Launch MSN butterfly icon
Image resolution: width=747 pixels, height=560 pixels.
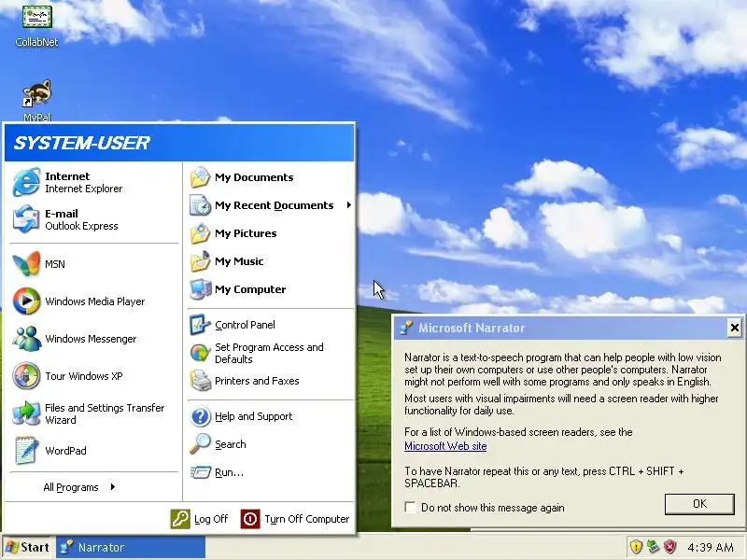click(26, 264)
